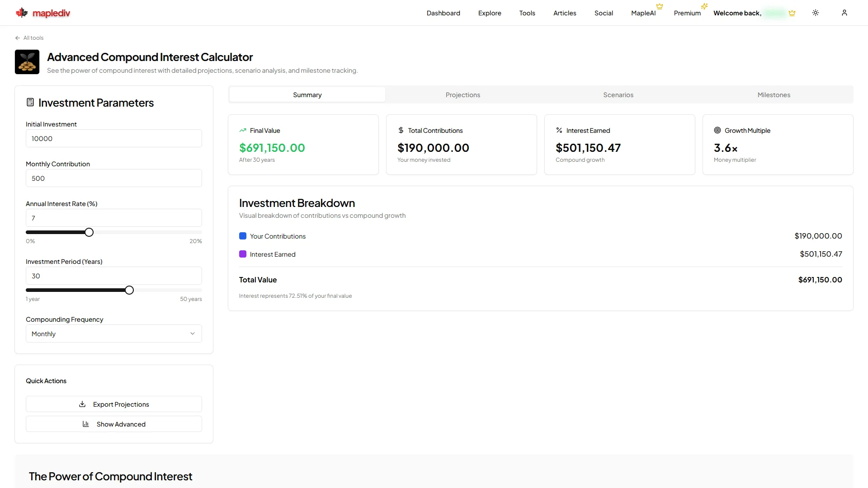Click the compound interest calculator plant icon
Image resolution: width=868 pixels, height=488 pixels.
[27, 62]
